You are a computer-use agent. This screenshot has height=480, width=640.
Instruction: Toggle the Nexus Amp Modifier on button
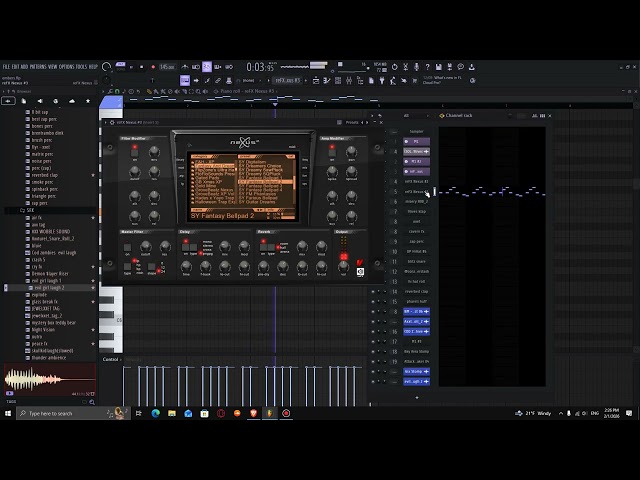click(x=332, y=153)
